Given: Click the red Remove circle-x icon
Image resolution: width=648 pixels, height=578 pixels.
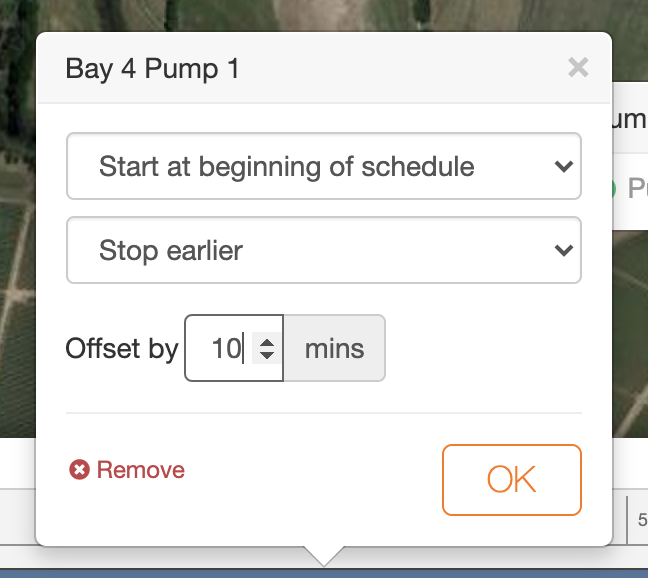Looking at the screenshot, I should click(79, 470).
